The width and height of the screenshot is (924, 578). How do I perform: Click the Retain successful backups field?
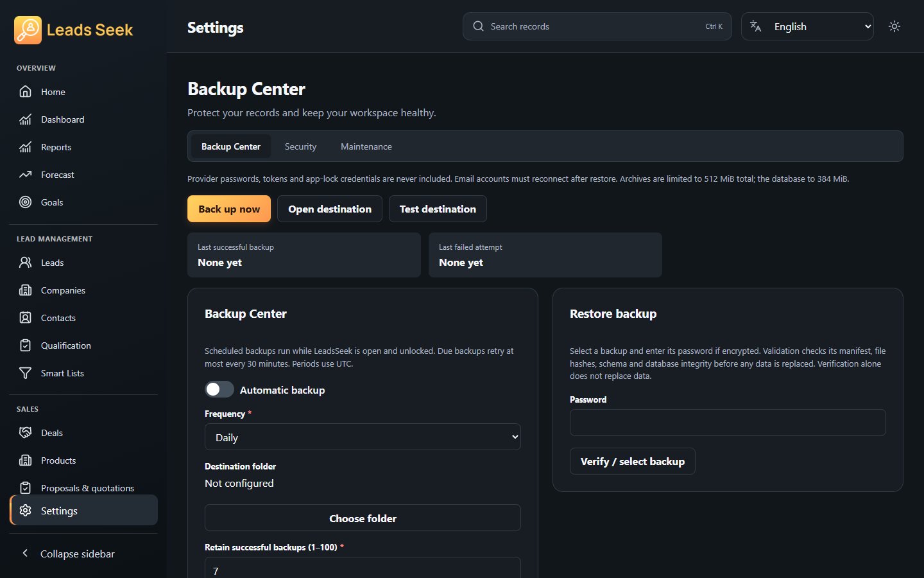tap(363, 569)
